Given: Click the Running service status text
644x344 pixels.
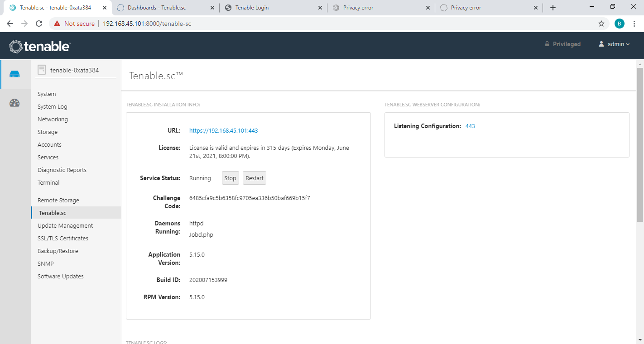Looking at the screenshot, I should point(200,178).
